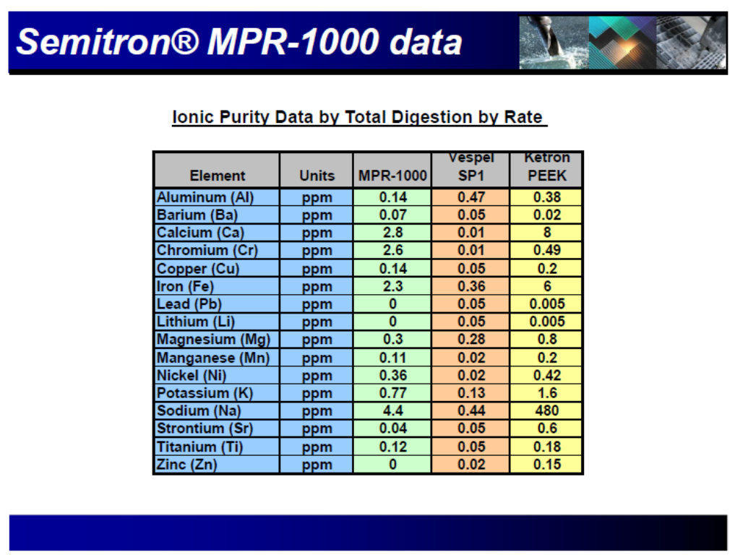Click the ppm units cell for Zinc

click(317, 465)
